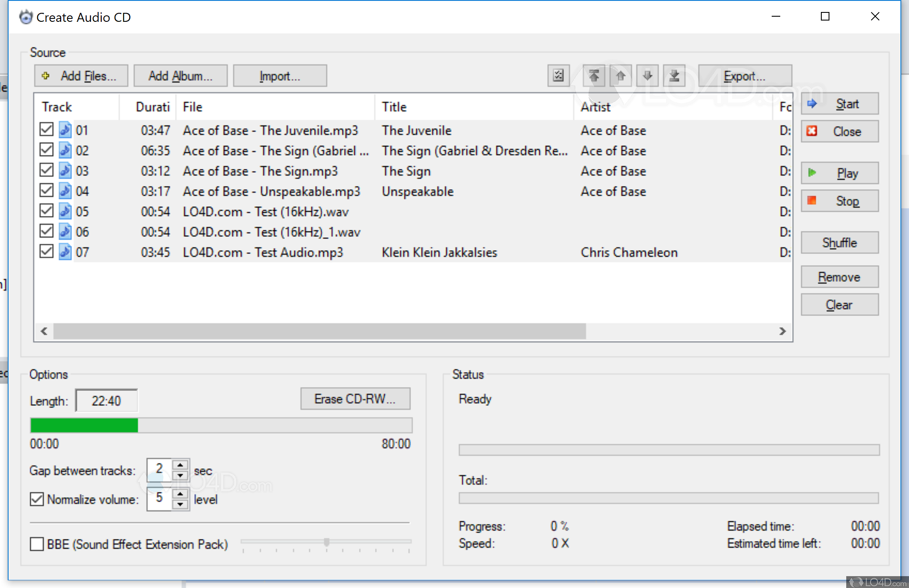The image size is (909, 588).
Task: Click the move-track-to-bottom arrow icon
Action: tap(674, 75)
